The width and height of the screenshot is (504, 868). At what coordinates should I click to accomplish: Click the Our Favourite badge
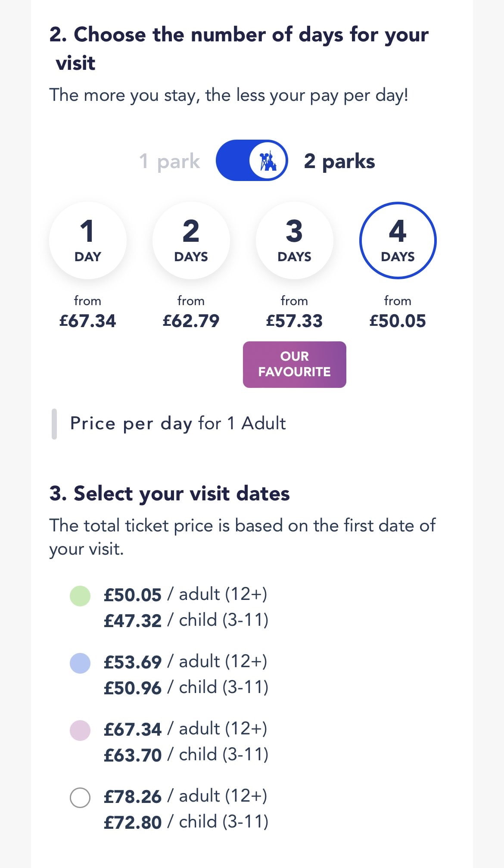pos(295,364)
